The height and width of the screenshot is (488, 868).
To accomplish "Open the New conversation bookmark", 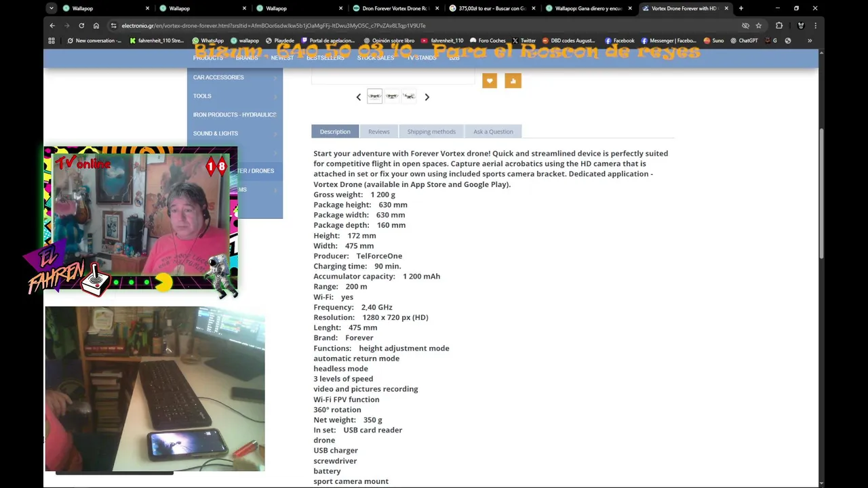I will 94,41.
